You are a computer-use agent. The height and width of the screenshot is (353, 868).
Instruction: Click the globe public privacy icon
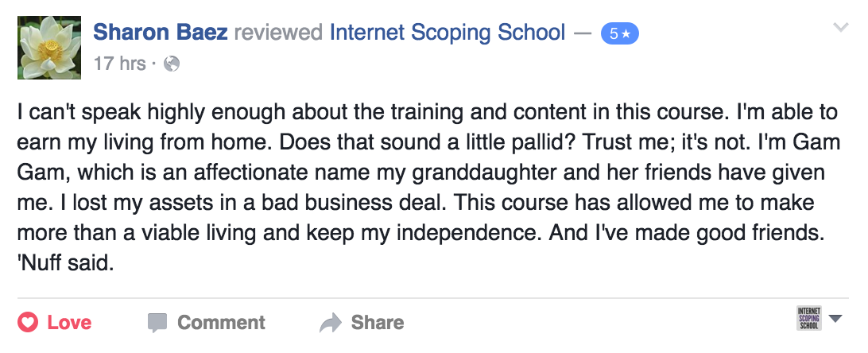(172, 64)
